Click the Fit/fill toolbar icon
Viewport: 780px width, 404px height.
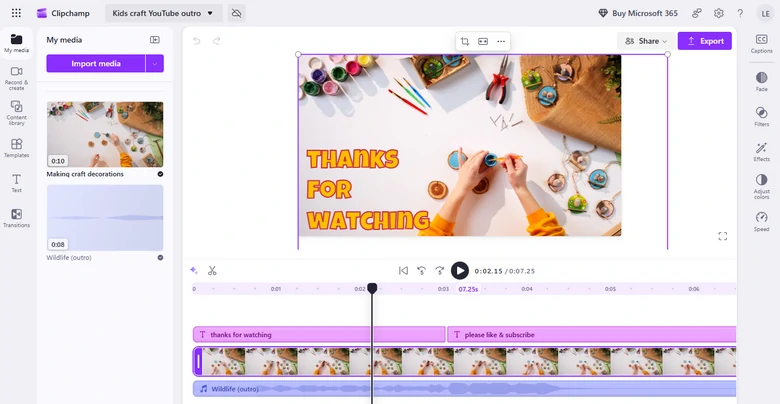tap(483, 41)
